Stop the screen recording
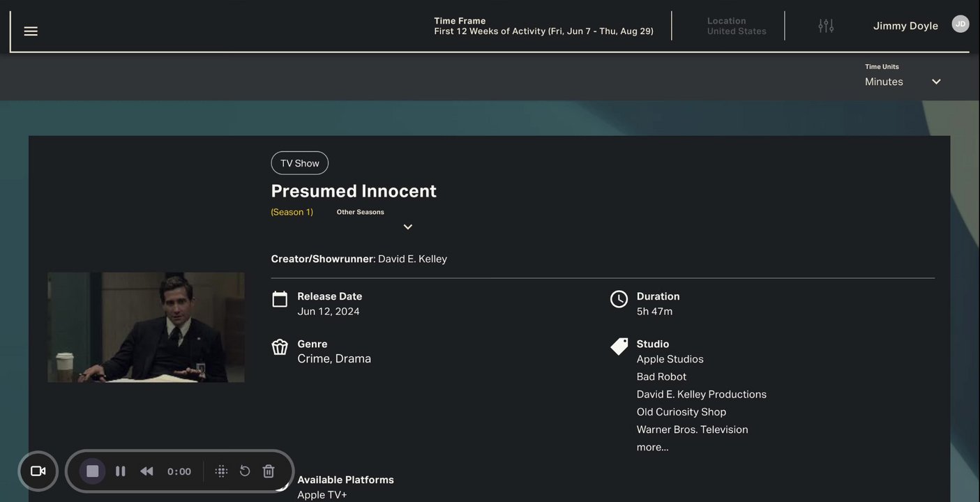The image size is (980, 502). point(92,471)
